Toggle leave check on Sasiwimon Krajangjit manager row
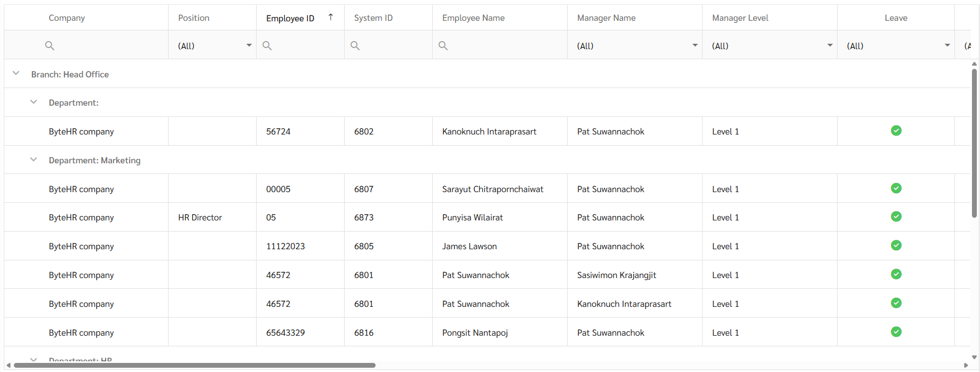 click(x=896, y=274)
